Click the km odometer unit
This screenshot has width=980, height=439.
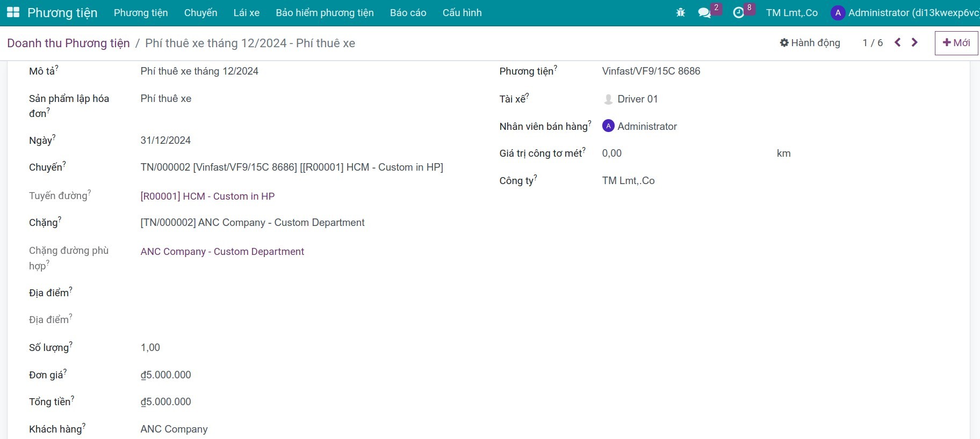(x=784, y=153)
